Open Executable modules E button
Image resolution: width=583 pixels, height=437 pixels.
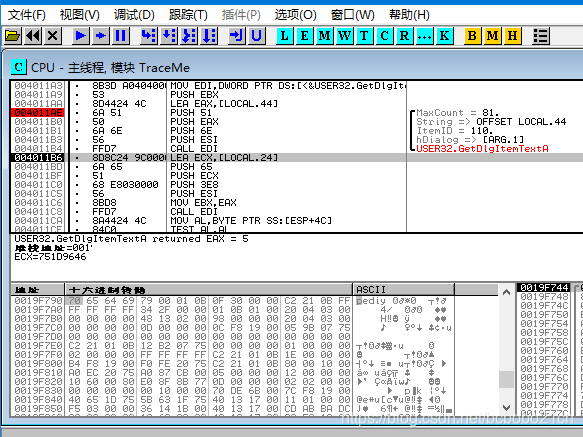[305, 36]
